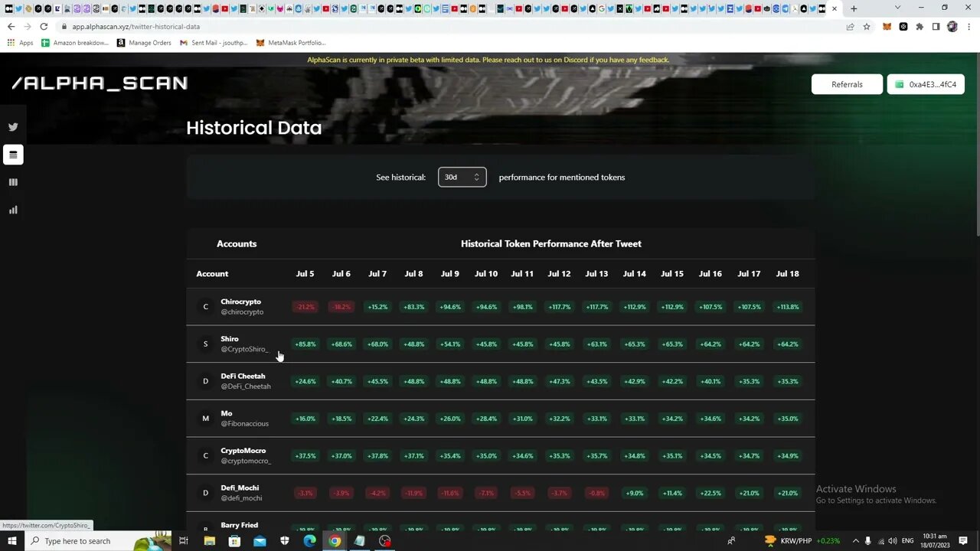
Task: Open Manage Orders bookmark
Action: click(x=144, y=43)
